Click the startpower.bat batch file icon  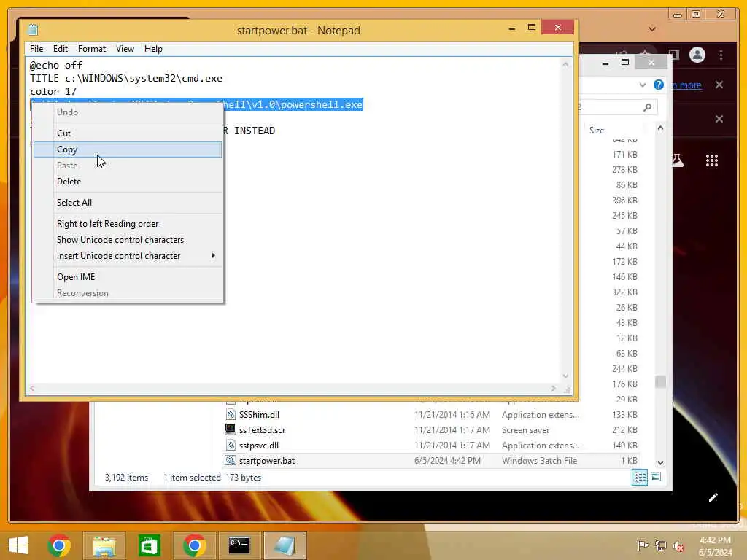click(231, 461)
